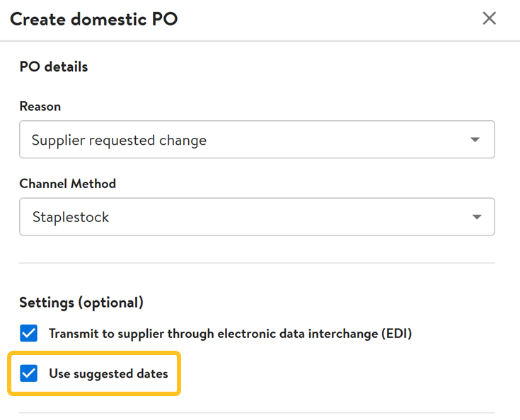Screen dimensions: 520x420
Task: Click the Reason dropdown arrow icon
Action: (x=475, y=140)
